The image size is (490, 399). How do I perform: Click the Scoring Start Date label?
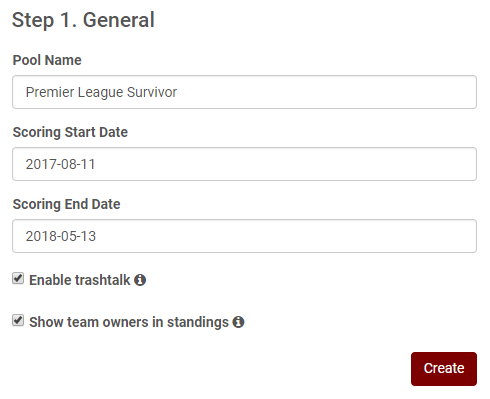pyautogui.click(x=70, y=132)
